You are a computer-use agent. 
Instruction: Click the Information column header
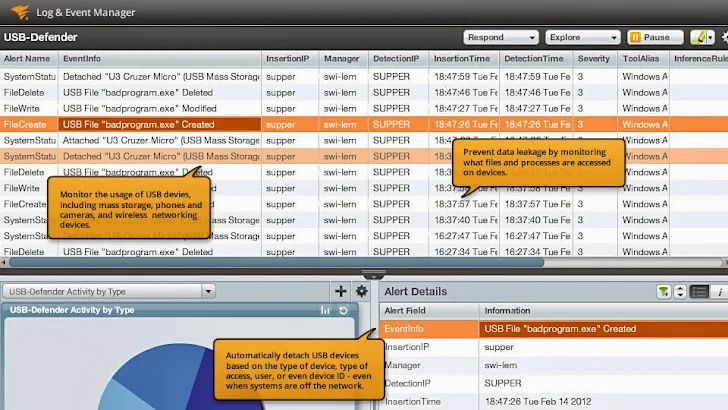pos(603,311)
